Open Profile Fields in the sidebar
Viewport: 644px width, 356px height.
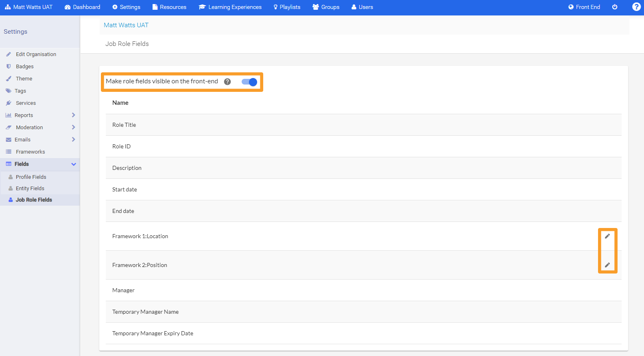[x=31, y=177]
